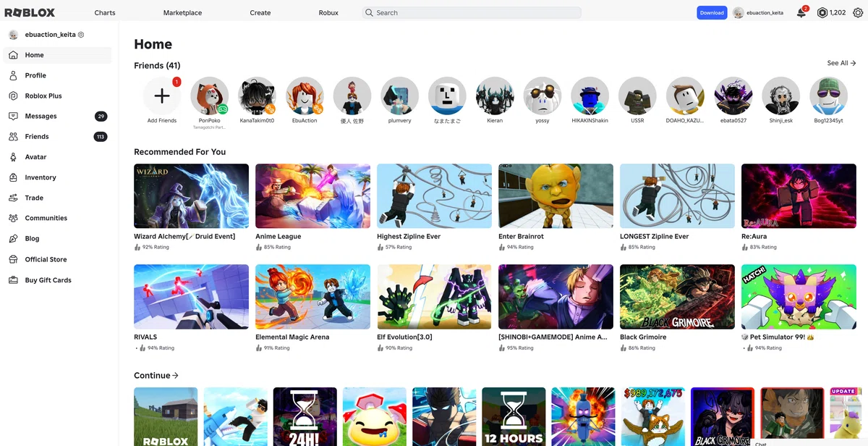Select Inventory in the sidebar
The width and height of the screenshot is (868, 446).
coord(57,177)
